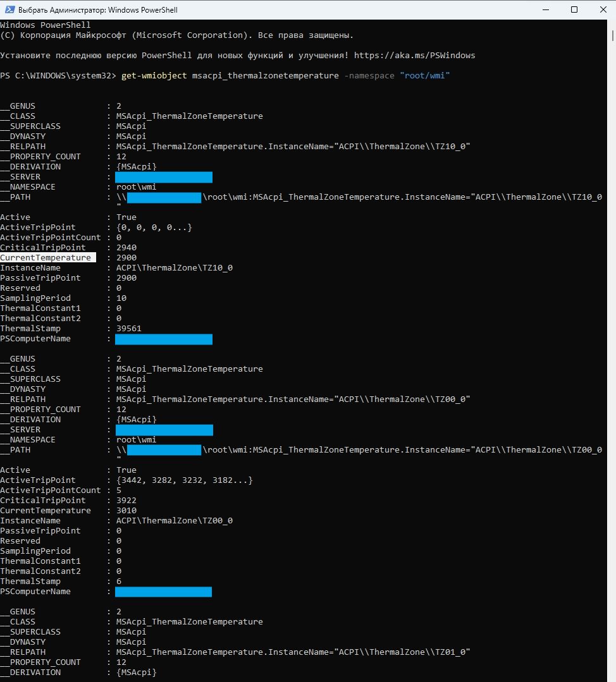
Task: Click the CriticalTripPoint value 3922
Action: [126, 501]
